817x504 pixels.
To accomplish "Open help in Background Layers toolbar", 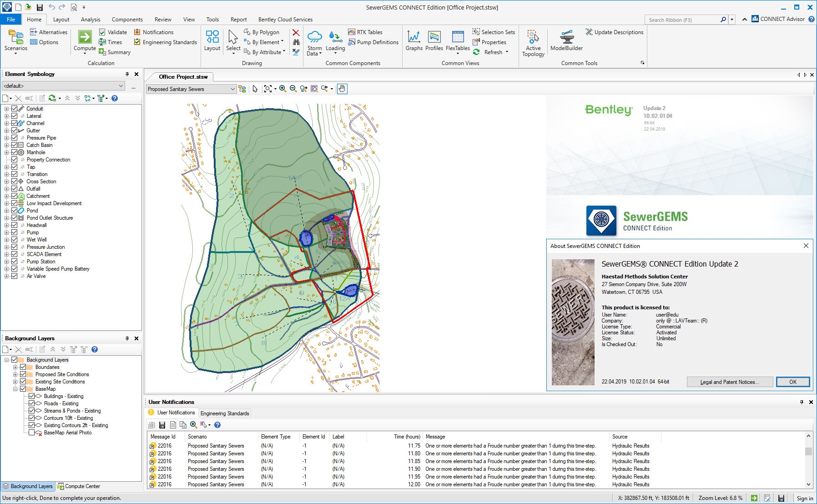I will 95,349.
